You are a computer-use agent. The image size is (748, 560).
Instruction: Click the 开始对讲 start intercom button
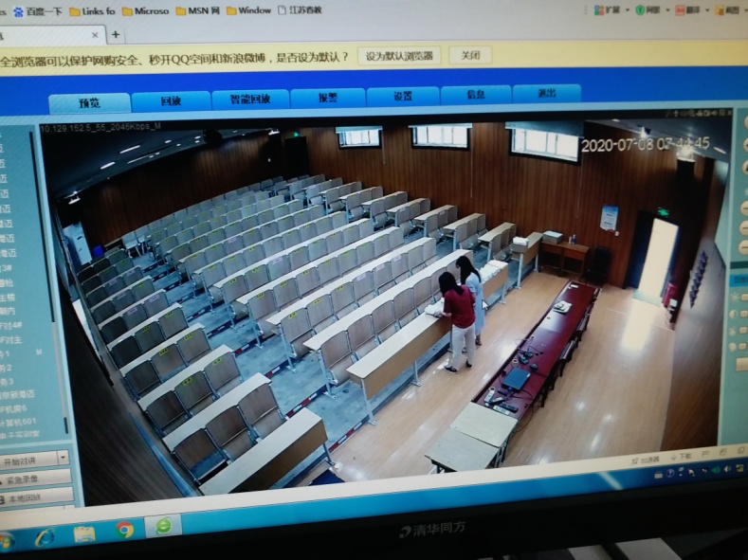click(29, 461)
